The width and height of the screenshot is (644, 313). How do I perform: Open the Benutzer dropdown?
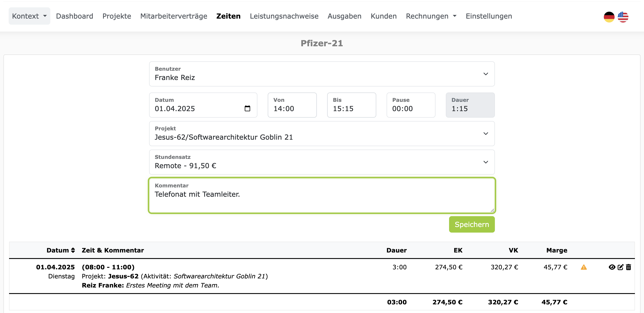322,74
